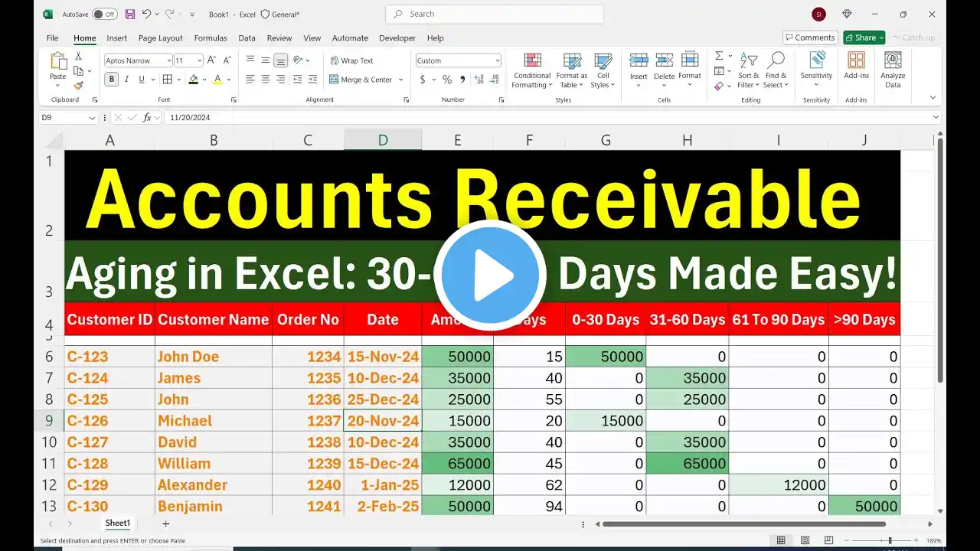Switch to the Developer tab

pos(396,38)
